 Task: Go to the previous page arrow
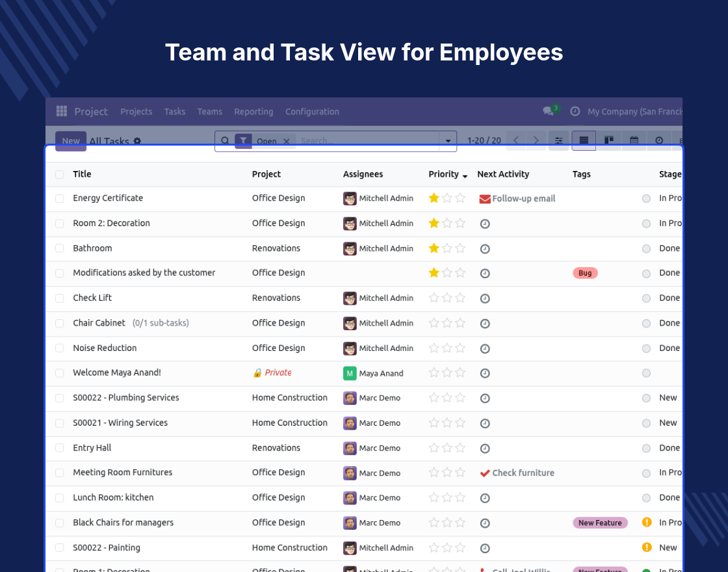[516, 140]
